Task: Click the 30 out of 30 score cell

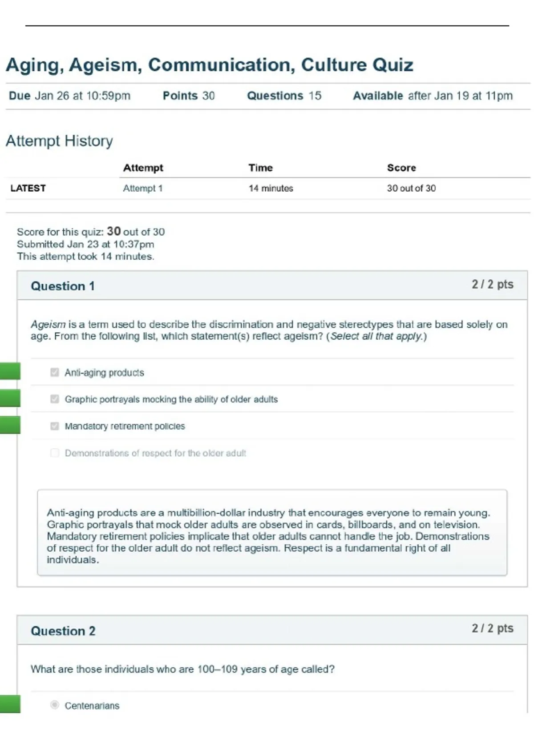Action: [411, 188]
